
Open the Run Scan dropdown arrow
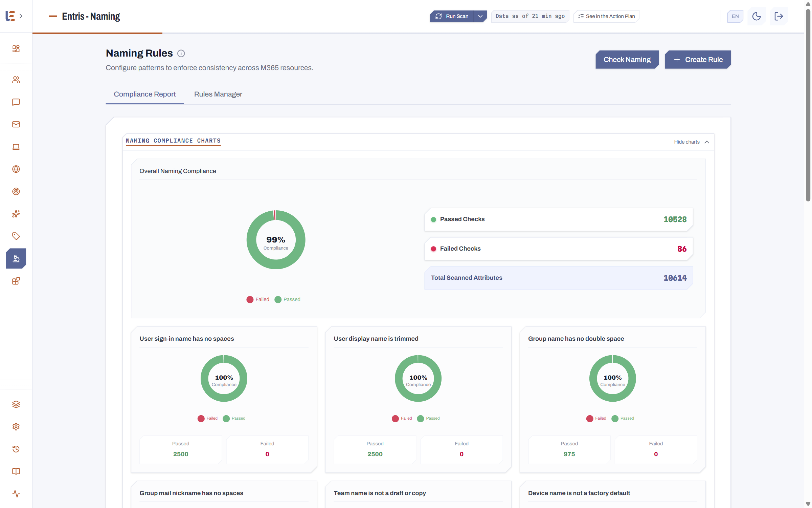[480, 16]
